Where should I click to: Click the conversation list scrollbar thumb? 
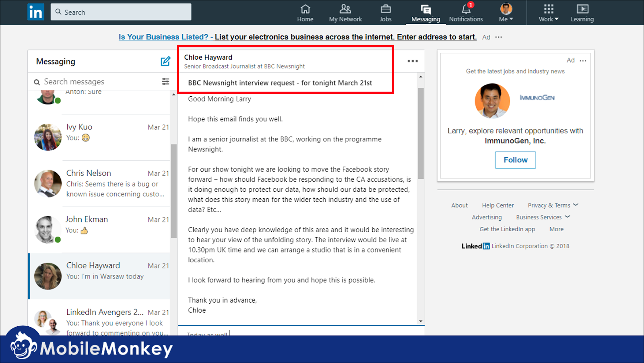pyautogui.click(x=174, y=191)
